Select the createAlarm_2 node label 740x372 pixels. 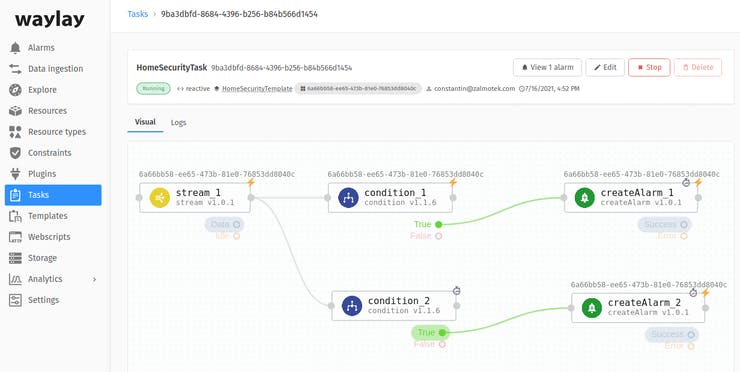[x=644, y=303]
